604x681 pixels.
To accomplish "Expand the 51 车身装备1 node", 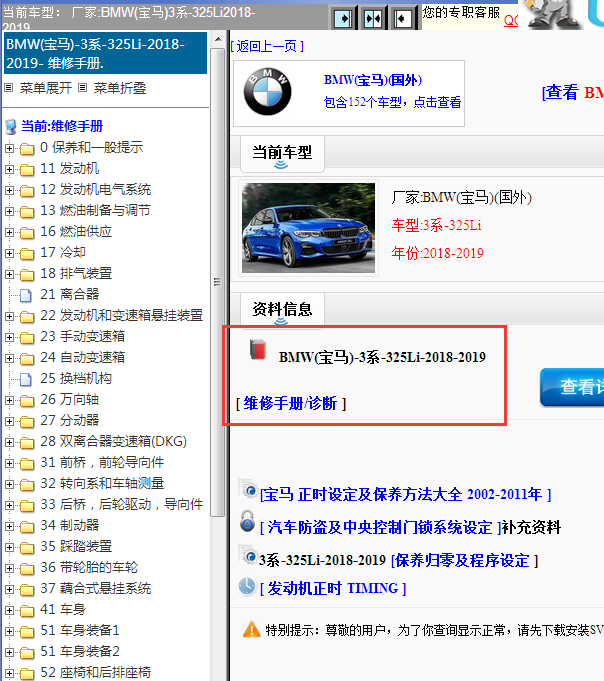I will (x=9, y=631).
